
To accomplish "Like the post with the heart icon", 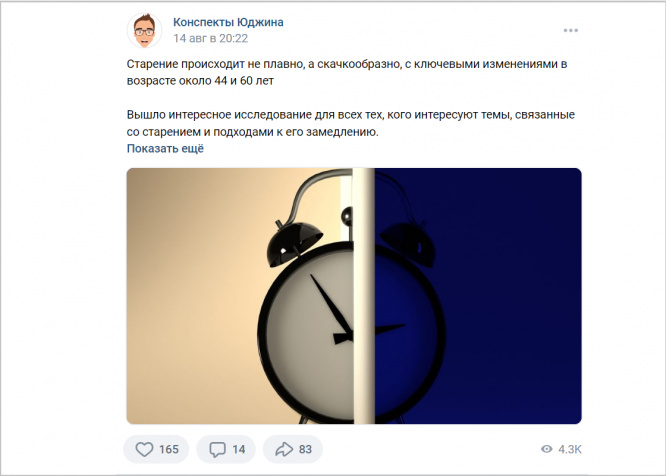I will pyautogui.click(x=144, y=449).
